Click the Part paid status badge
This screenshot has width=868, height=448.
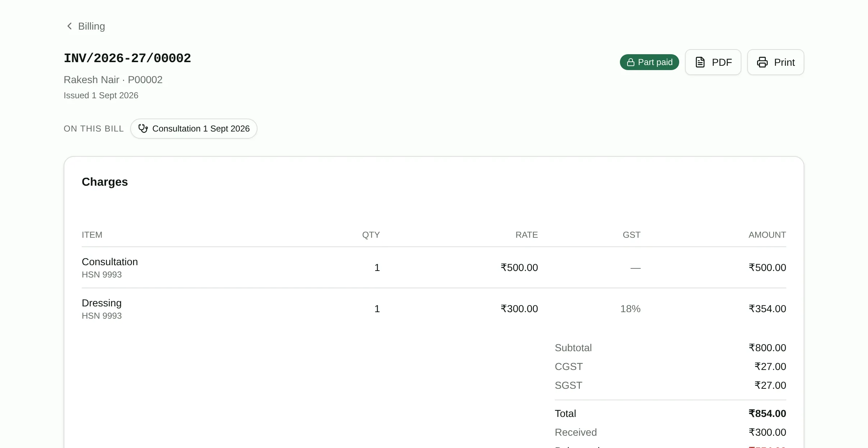pos(649,62)
